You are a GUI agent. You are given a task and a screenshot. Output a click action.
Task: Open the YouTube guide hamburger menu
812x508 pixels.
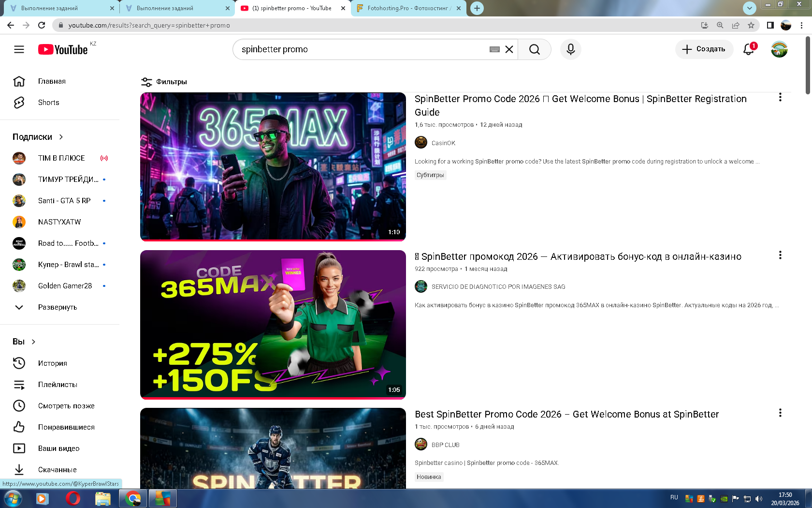point(19,49)
